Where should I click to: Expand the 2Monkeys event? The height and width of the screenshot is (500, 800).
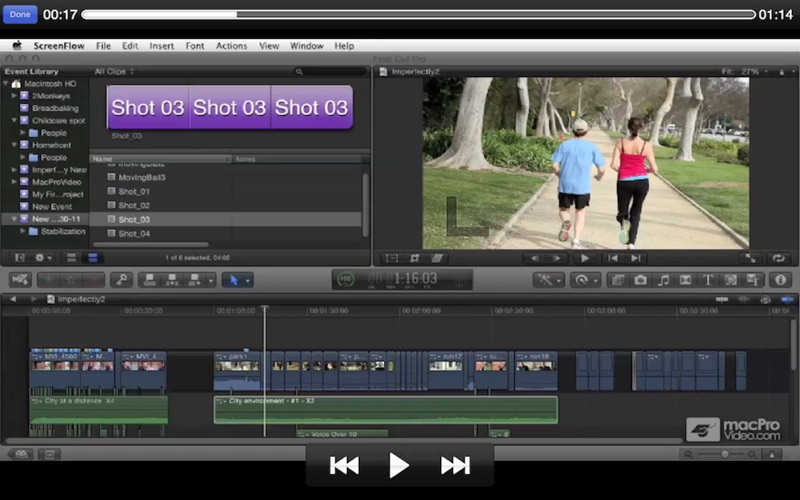14,95
